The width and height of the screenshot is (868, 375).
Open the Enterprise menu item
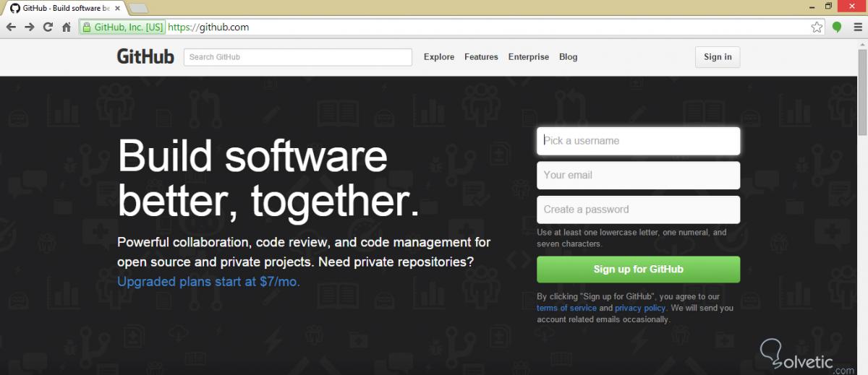tap(529, 57)
